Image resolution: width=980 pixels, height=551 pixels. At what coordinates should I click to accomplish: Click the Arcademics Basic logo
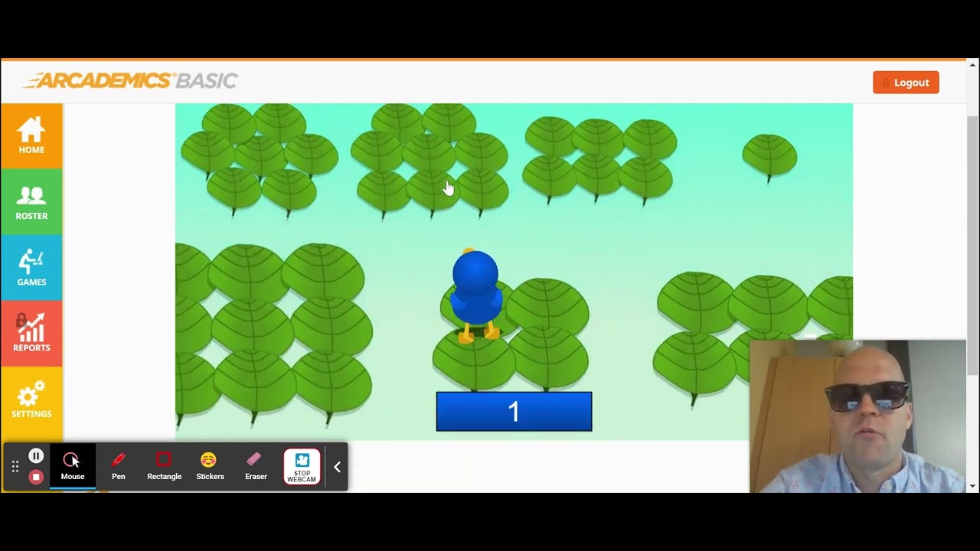click(x=129, y=80)
